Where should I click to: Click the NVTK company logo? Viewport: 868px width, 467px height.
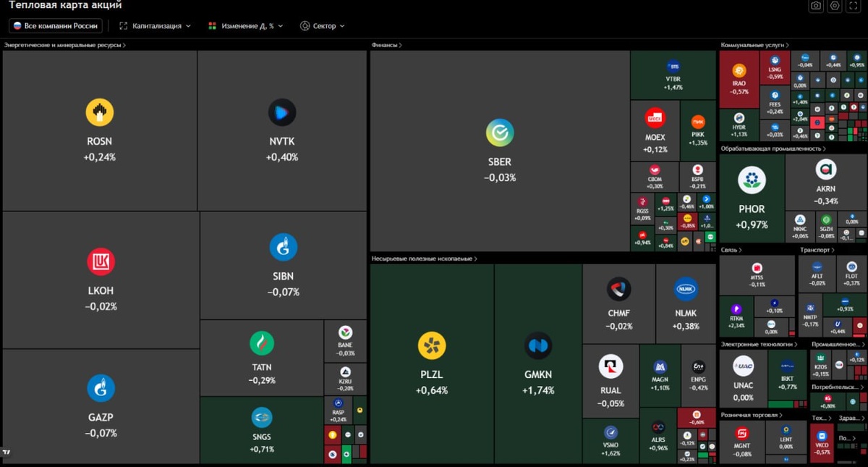point(282,113)
